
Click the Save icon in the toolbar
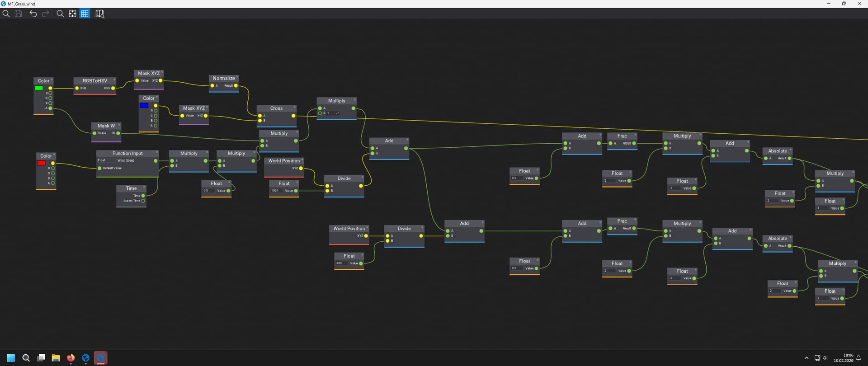(19, 14)
